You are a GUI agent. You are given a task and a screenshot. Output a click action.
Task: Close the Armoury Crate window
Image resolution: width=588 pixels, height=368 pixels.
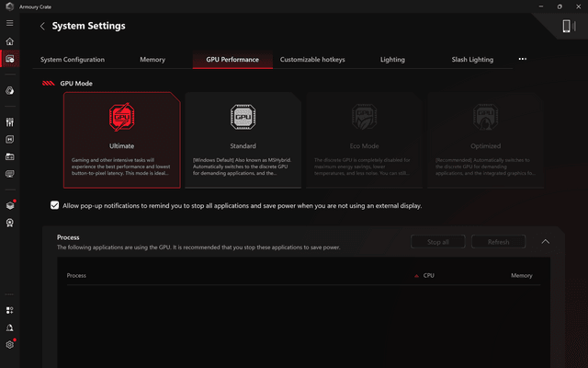click(578, 6)
